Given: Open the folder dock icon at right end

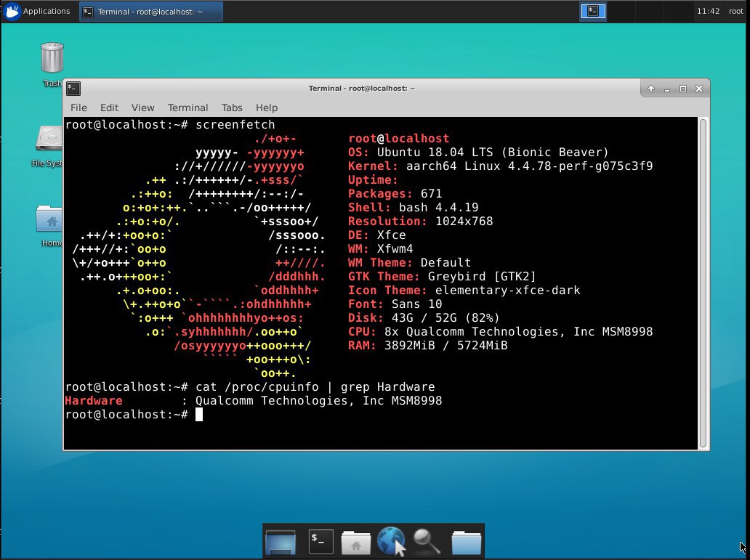Looking at the screenshot, I should [x=467, y=543].
